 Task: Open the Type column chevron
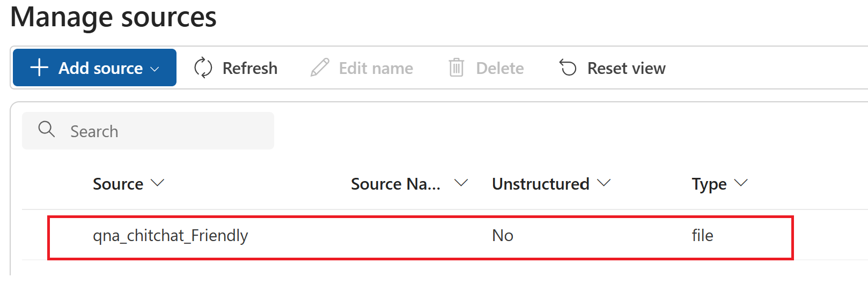point(741,183)
